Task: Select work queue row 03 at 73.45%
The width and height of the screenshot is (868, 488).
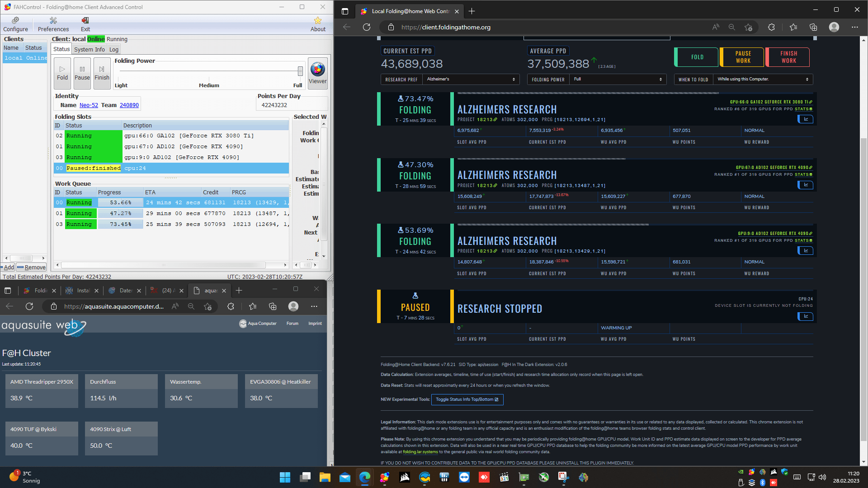Action: (171, 224)
